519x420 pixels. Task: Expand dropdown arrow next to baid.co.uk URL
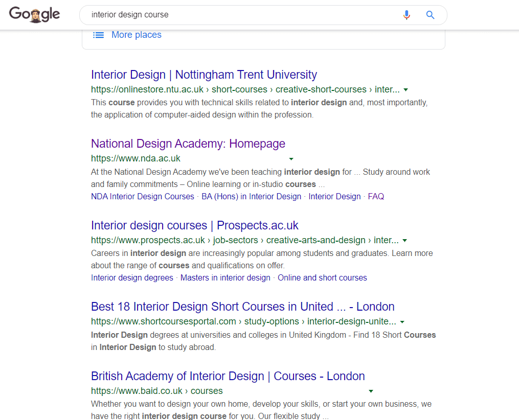point(371,391)
